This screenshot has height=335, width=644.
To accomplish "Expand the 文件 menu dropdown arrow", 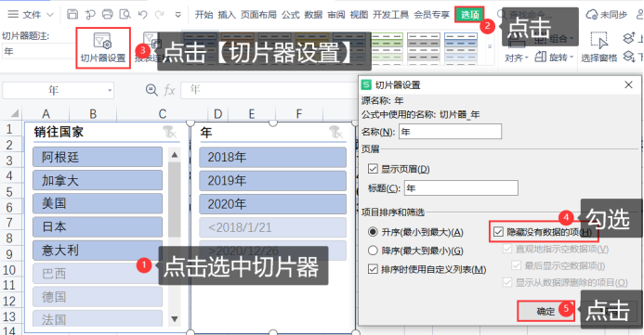I will coord(50,15).
